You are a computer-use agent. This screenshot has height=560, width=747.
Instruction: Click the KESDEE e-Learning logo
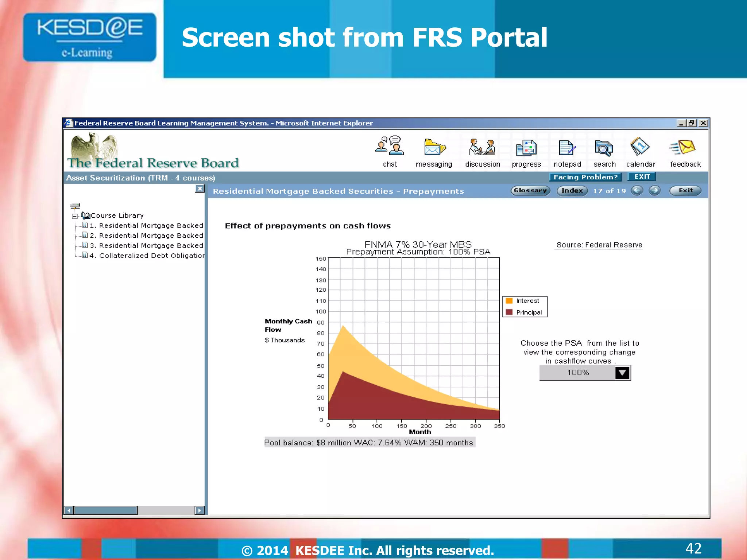(90, 37)
